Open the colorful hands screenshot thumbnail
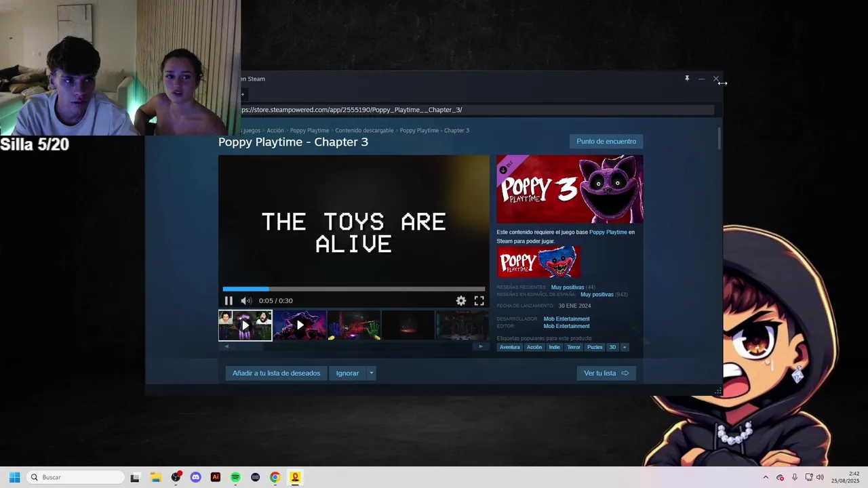 point(354,325)
